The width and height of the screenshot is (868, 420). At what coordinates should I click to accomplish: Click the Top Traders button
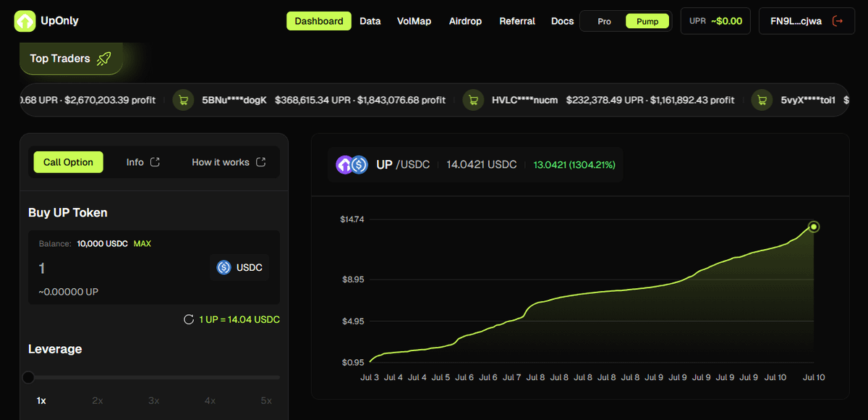coord(71,59)
